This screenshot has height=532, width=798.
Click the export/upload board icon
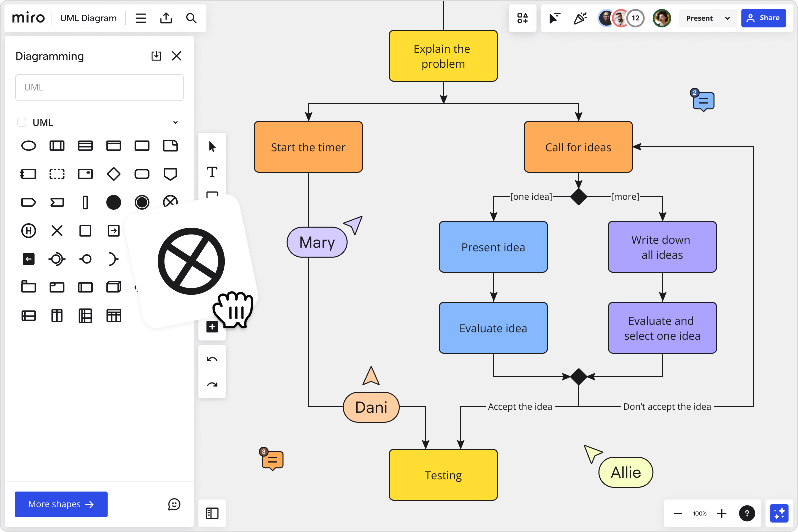[166, 18]
